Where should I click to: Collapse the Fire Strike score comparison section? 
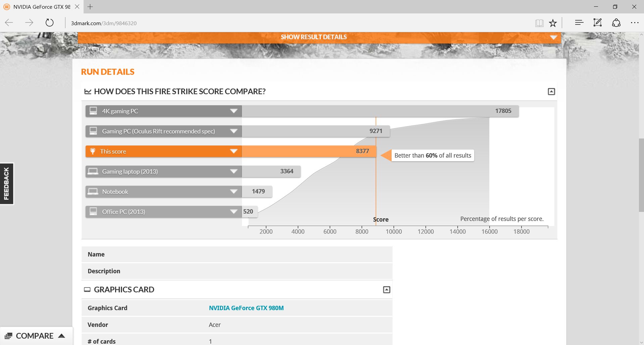[x=551, y=92]
